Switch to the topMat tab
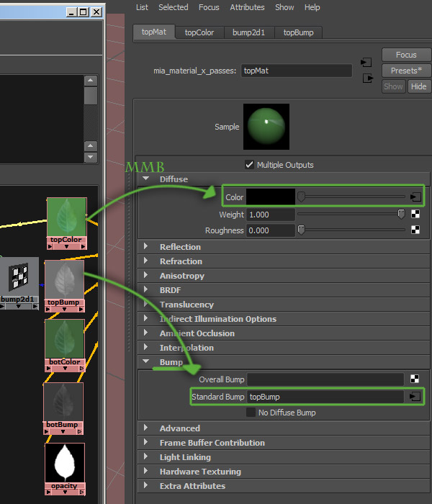The image size is (432, 504). [x=154, y=32]
